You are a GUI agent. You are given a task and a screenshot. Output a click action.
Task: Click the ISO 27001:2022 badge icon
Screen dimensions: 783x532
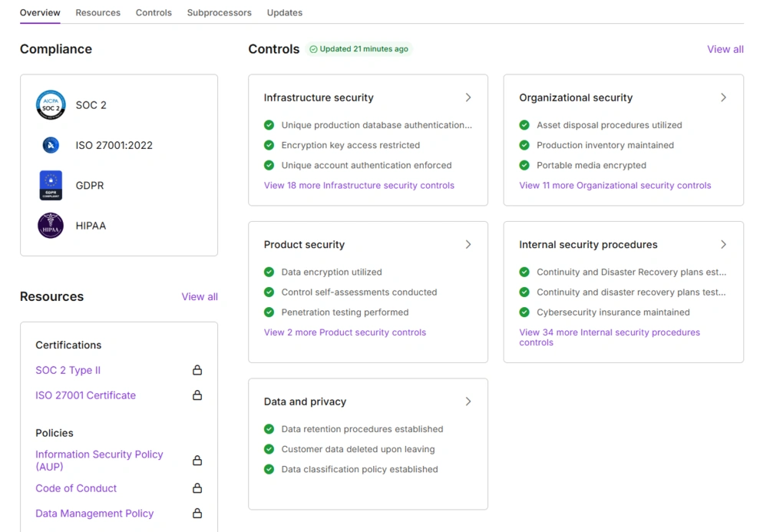click(x=51, y=144)
